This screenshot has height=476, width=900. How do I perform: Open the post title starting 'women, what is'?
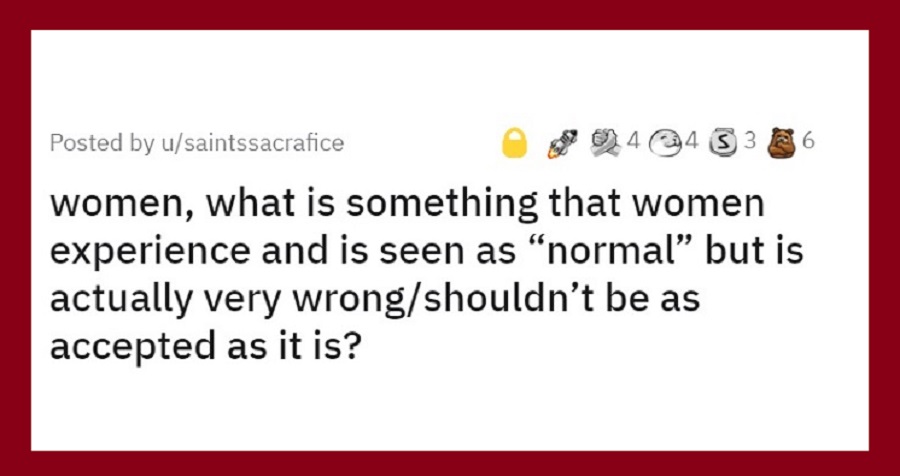click(426, 277)
